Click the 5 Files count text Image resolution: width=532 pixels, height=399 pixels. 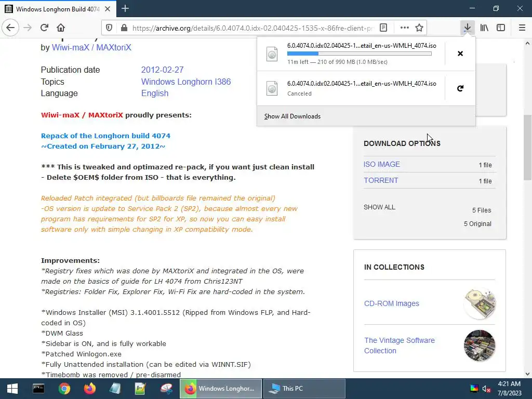point(482,210)
